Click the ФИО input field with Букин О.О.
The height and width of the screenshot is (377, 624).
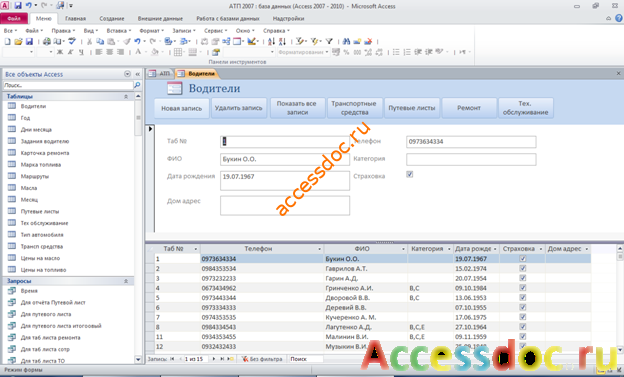coord(285,159)
